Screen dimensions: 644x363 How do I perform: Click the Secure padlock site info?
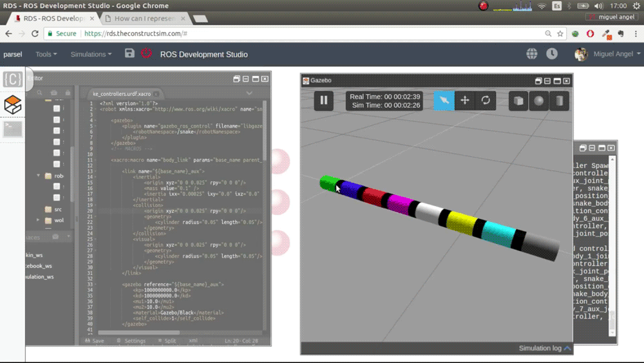click(x=62, y=33)
